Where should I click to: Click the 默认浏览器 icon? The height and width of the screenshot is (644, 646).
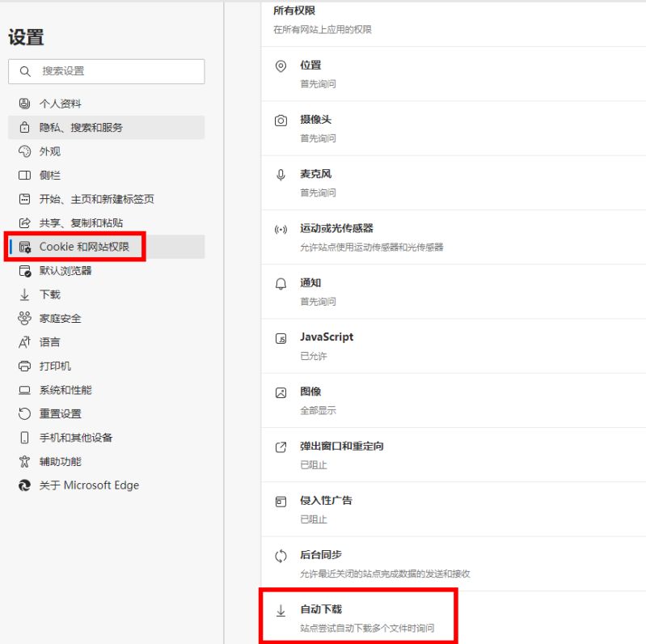(25, 271)
